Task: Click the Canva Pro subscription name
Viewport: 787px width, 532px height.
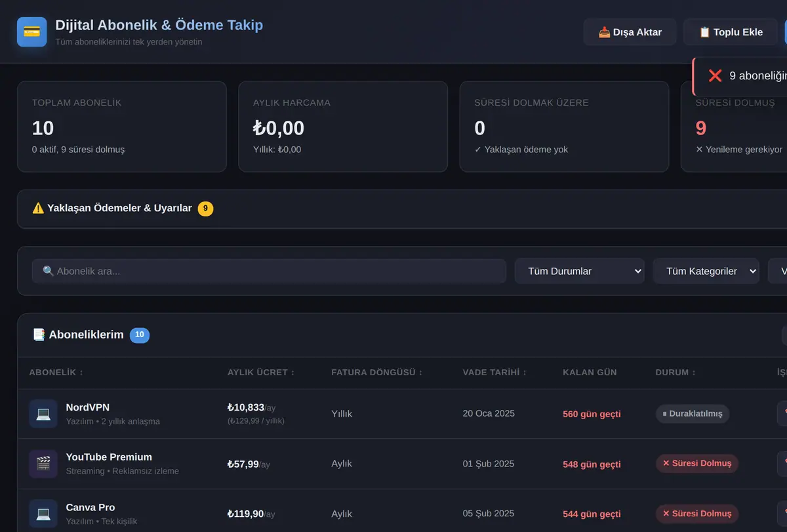Action: 91,508
